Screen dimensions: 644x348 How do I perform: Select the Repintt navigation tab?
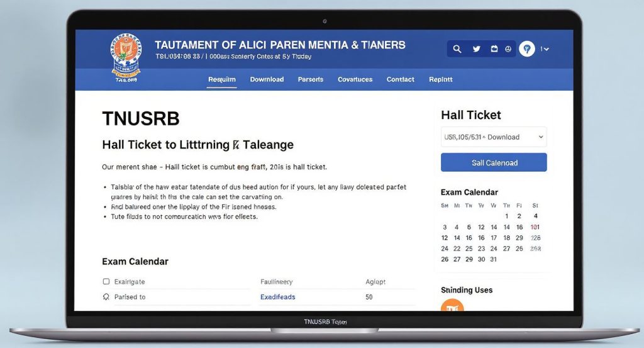[x=441, y=79]
